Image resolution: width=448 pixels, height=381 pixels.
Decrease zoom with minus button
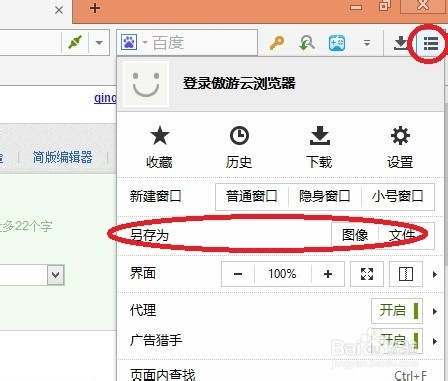(238, 274)
